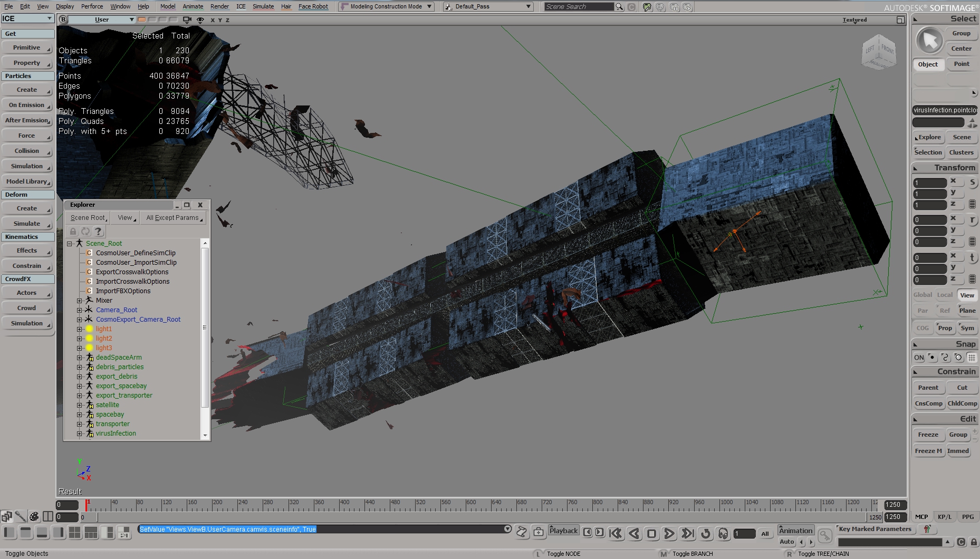Click the Primitive button in left panel
The width and height of the screenshot is (980, 559).
click(x=27, y=47)
